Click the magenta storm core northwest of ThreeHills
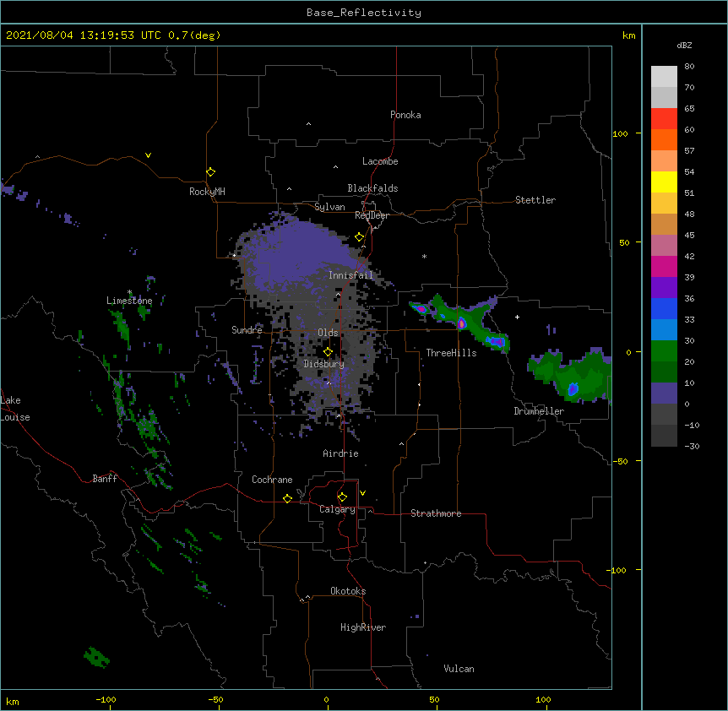This screenshot has height=711, width=728. pyautogui.click(x=421, y=308)
